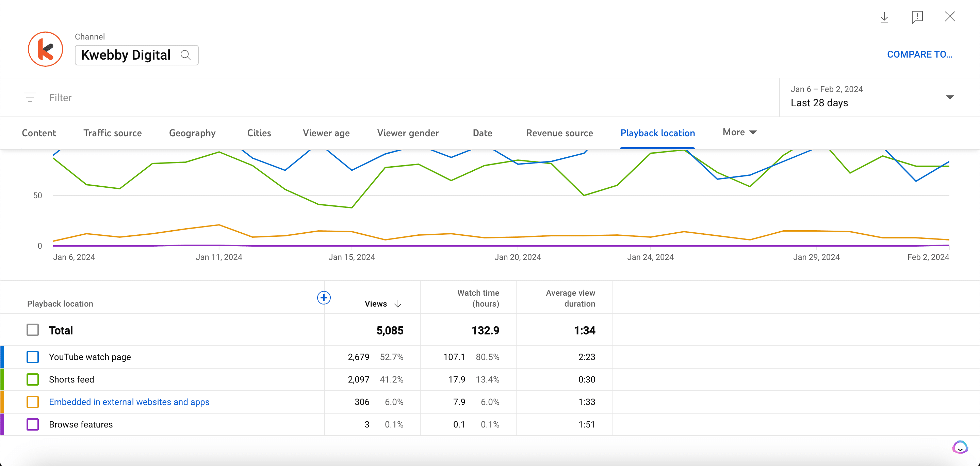
Task: Click the Jan 6 – Feb 2, 2024 date text
Action: point(826,89)
